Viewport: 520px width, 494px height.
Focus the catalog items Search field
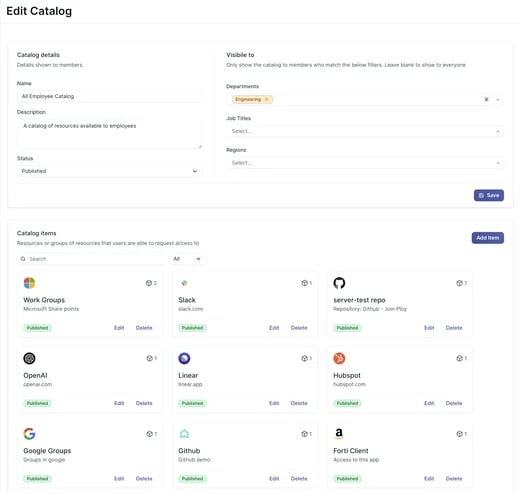coord(91,259)
